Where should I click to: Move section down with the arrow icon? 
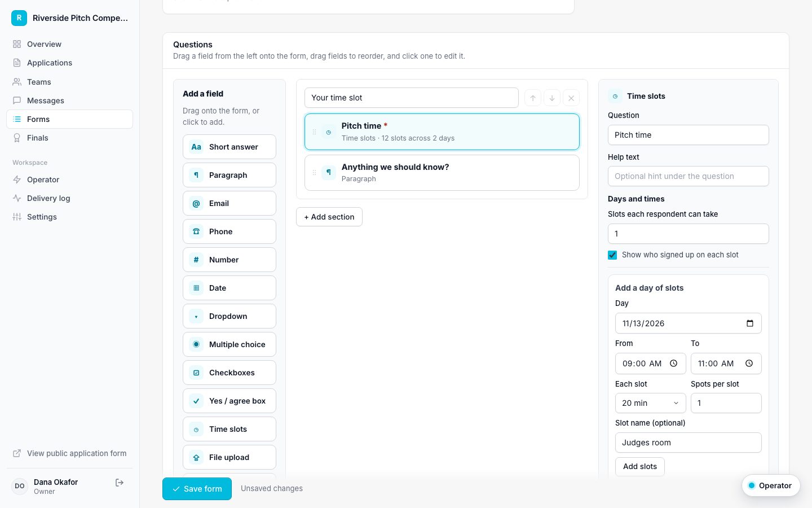tap(552, 98)
